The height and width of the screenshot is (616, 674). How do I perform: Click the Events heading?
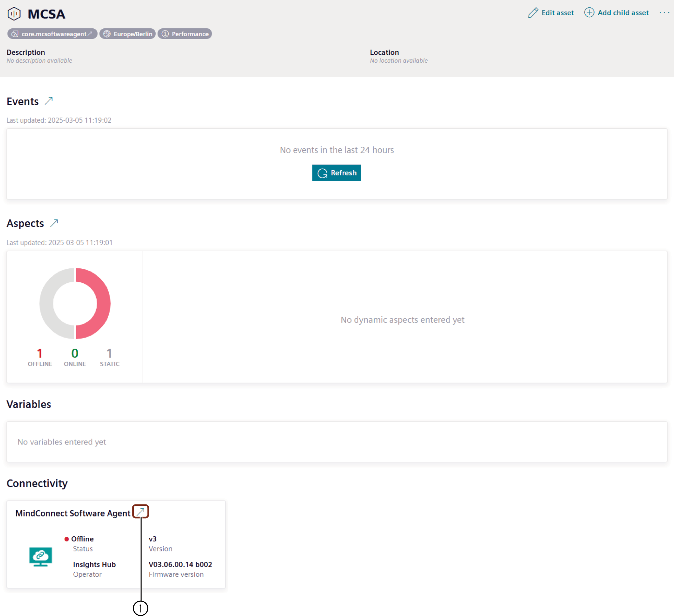tap(23, 101)
